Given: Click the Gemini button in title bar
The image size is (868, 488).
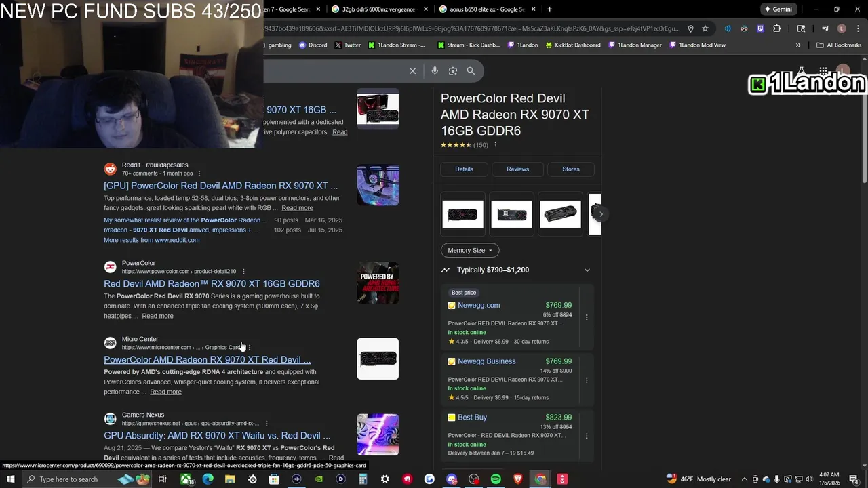Looking at the screenshot, I should pyautogui.click(x=778, y=9).
